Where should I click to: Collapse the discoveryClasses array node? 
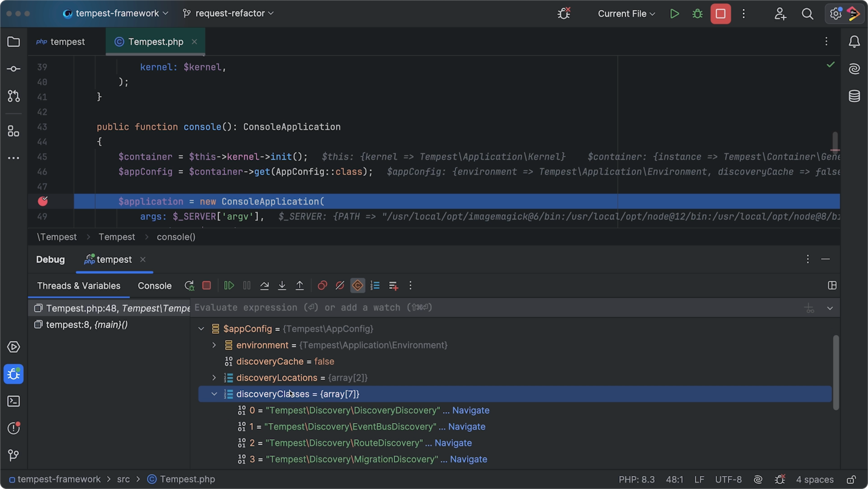pyautogui.click(x=214, y=394)
